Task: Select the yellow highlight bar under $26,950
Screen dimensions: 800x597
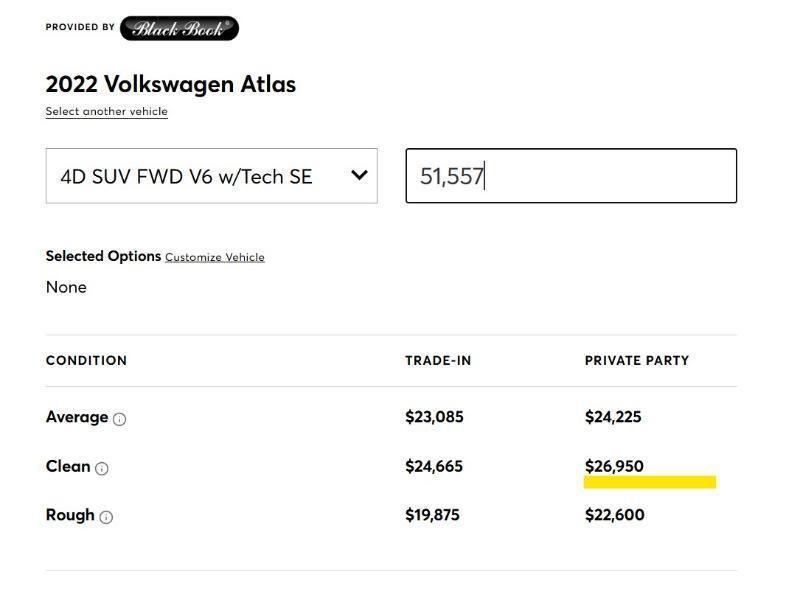Action: point(649,482)
